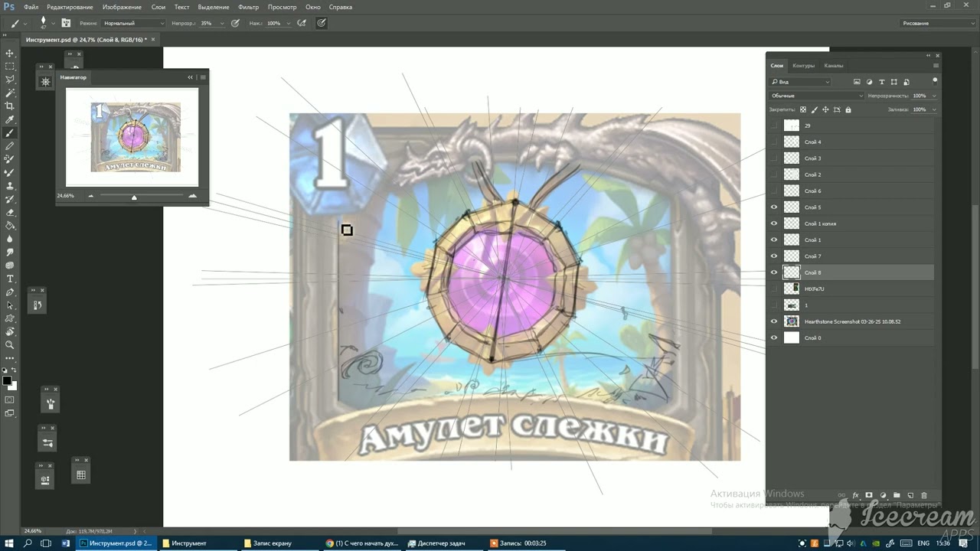
Task: Hide layer Слой 1 копия
Action: pyautogui.click(x=774, y=223)
